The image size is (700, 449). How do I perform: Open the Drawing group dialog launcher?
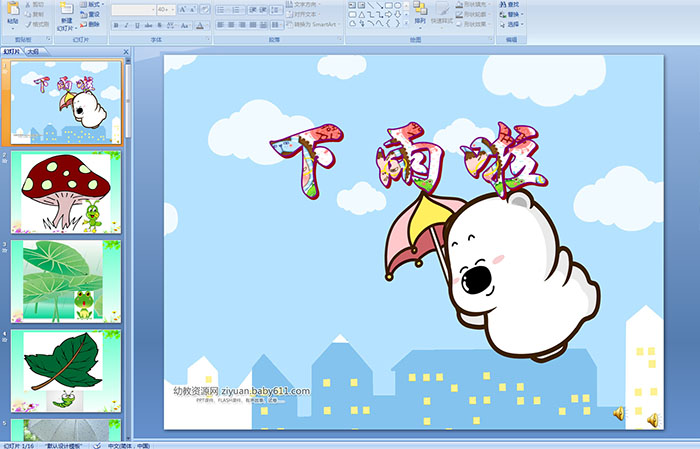coord(491,40)
